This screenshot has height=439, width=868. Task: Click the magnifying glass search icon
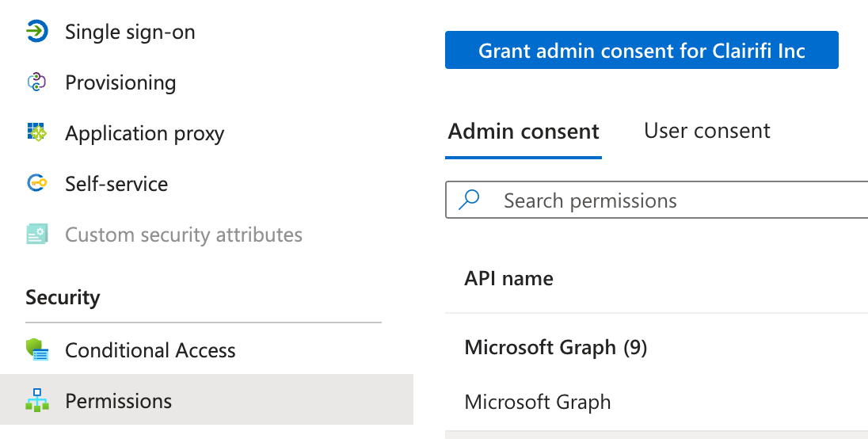pyautogui.click(x=470, y=200)
